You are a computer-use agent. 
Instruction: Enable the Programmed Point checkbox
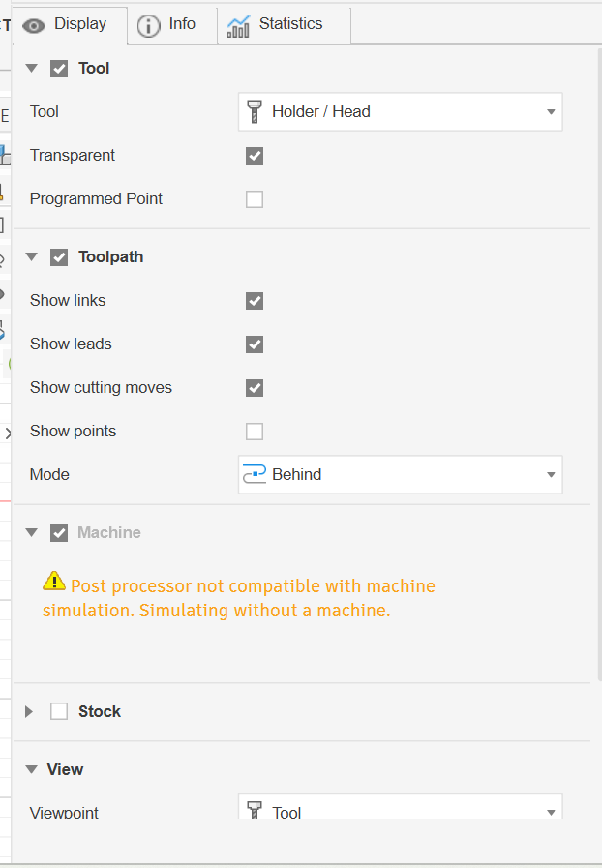click(255, 199)
